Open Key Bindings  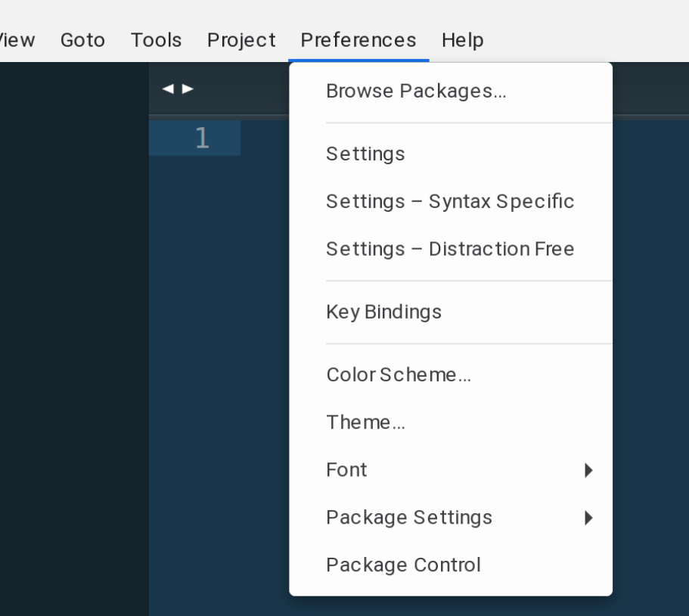click(383, 312)
